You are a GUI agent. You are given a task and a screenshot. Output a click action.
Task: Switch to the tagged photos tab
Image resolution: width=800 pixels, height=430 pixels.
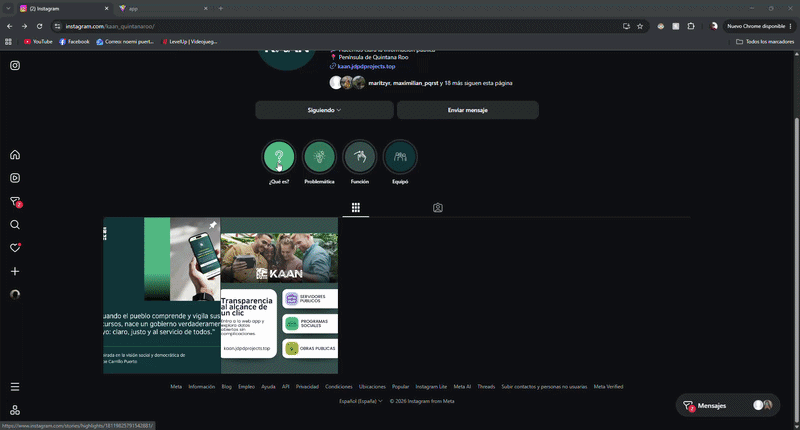[x=438, y=208]
